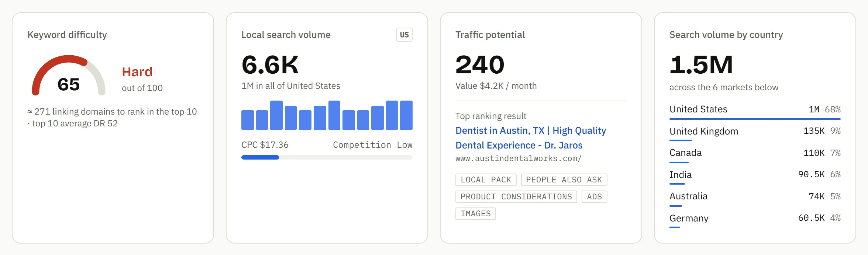Click the Competition Low text
Image resolution: width=868 pixels, height=255 pixels.
point(372,145)
